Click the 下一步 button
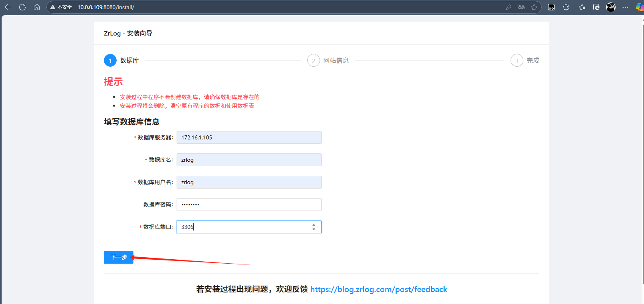 pos(119,257)
